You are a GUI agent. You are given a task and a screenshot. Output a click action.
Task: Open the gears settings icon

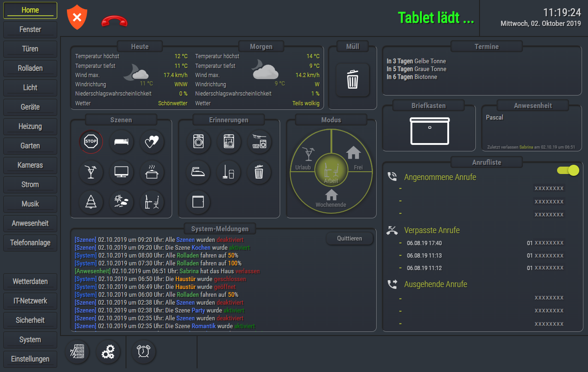pyautogui.click(x=108, y=353)
